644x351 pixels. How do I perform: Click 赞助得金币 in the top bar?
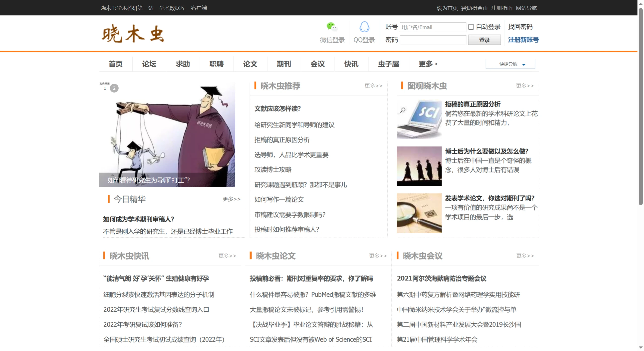pyautogui.click(x=474, y=8)
